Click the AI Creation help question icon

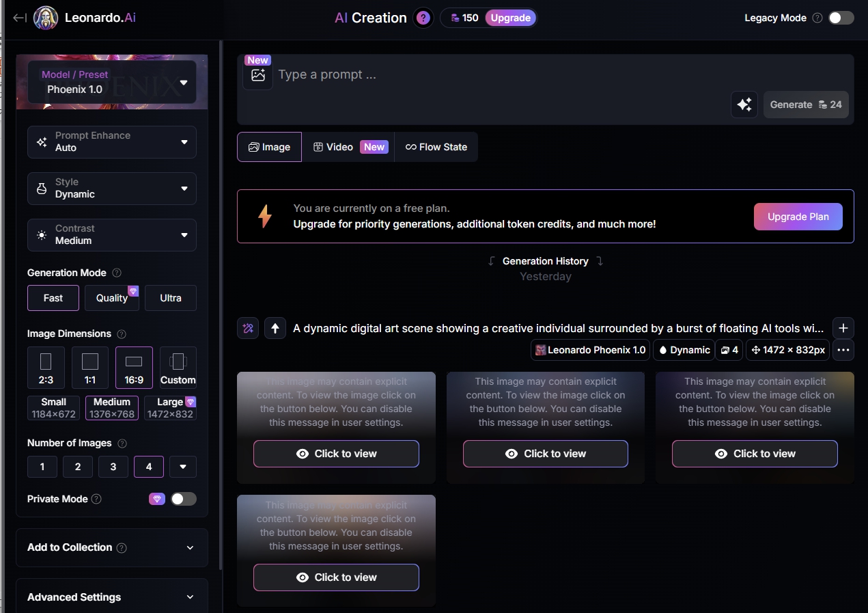tap(423, 18)
